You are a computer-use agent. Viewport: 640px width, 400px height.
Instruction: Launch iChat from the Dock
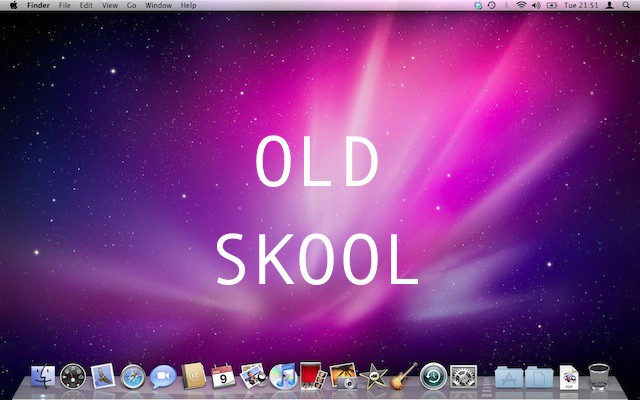[163, 377]
